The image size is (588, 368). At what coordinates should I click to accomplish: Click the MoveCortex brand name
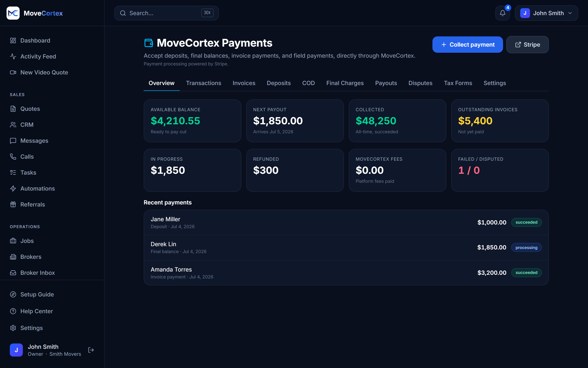tap(43, 13)
